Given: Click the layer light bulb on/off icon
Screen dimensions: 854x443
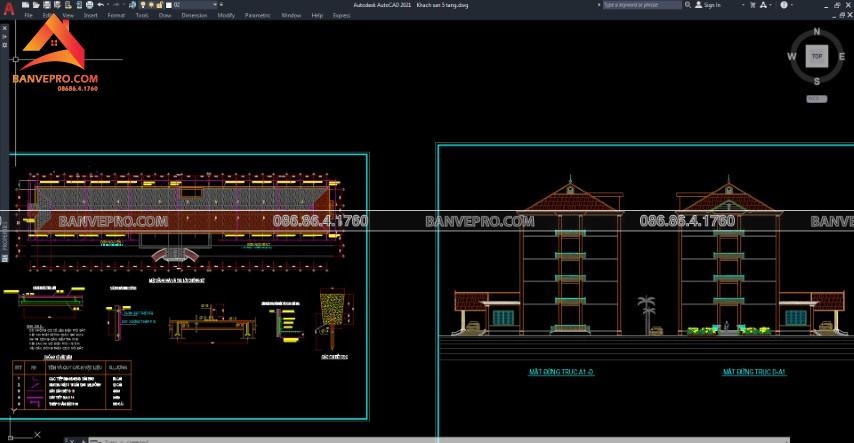Looking at the screenshot, I should 143,5.
